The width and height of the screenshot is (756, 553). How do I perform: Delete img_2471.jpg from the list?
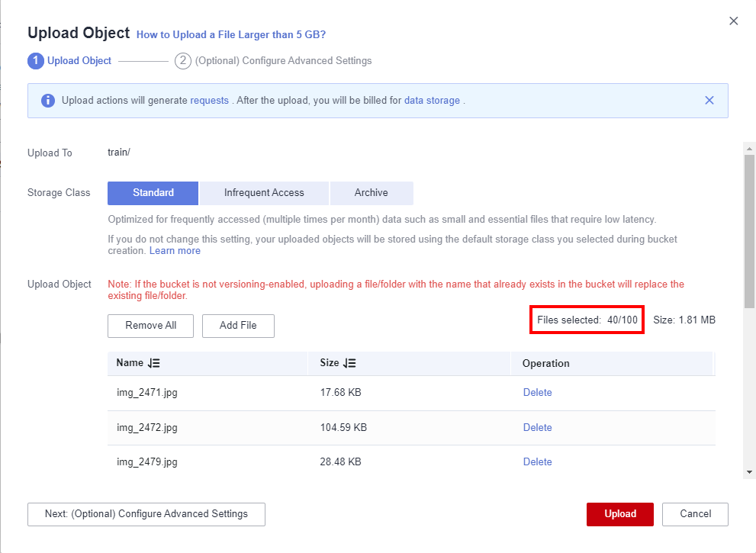(x=537, y=393)
